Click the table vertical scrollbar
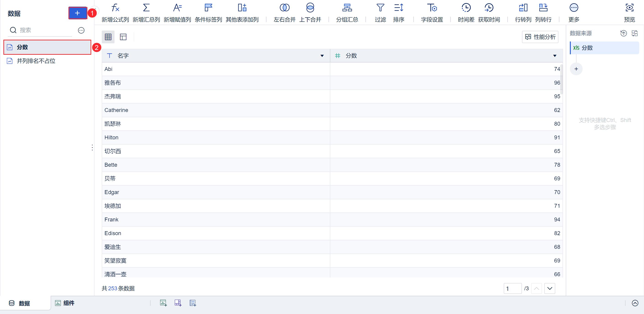Screen dimensions: 644x314 point(561,79)
